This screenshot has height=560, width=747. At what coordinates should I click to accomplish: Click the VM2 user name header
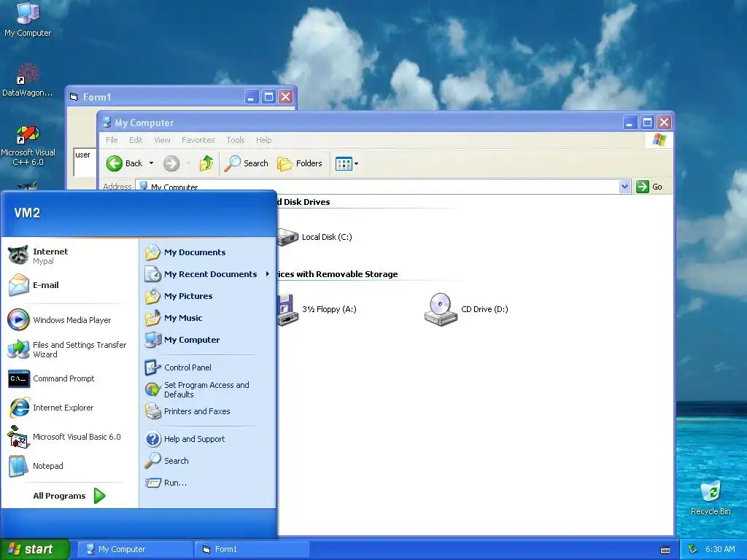(x=27, y=213)
